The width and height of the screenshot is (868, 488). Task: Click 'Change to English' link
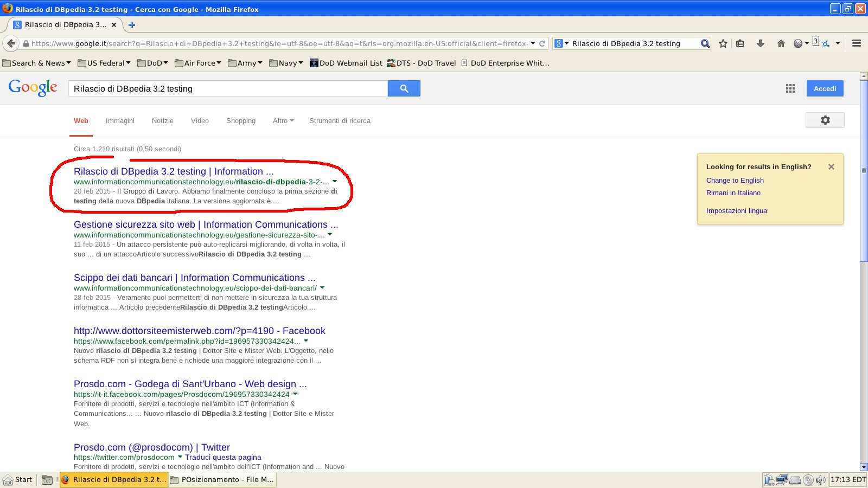[x=735, y=181]
